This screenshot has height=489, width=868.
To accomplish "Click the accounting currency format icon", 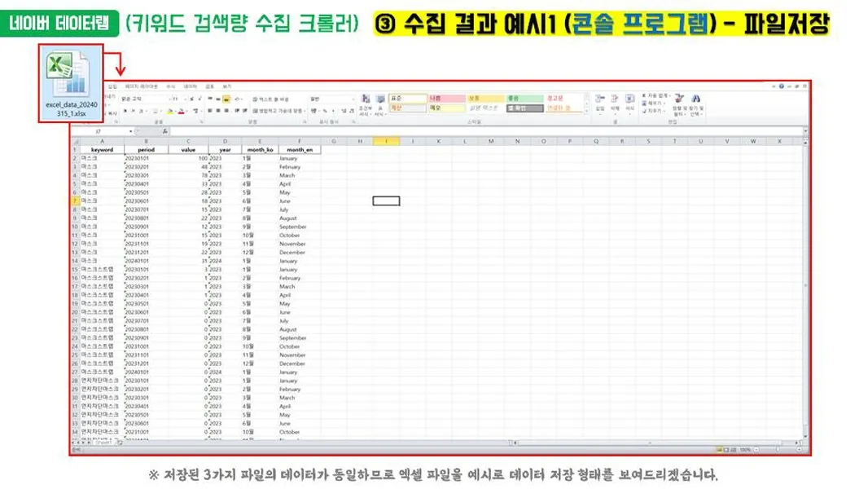I will point(313,111).
